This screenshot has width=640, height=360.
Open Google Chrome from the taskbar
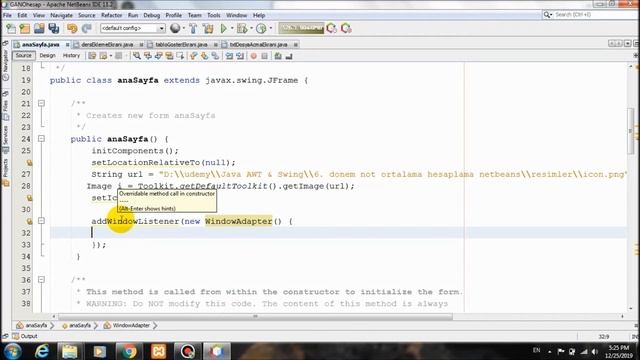pyautogui.click(x=129, y=351)
